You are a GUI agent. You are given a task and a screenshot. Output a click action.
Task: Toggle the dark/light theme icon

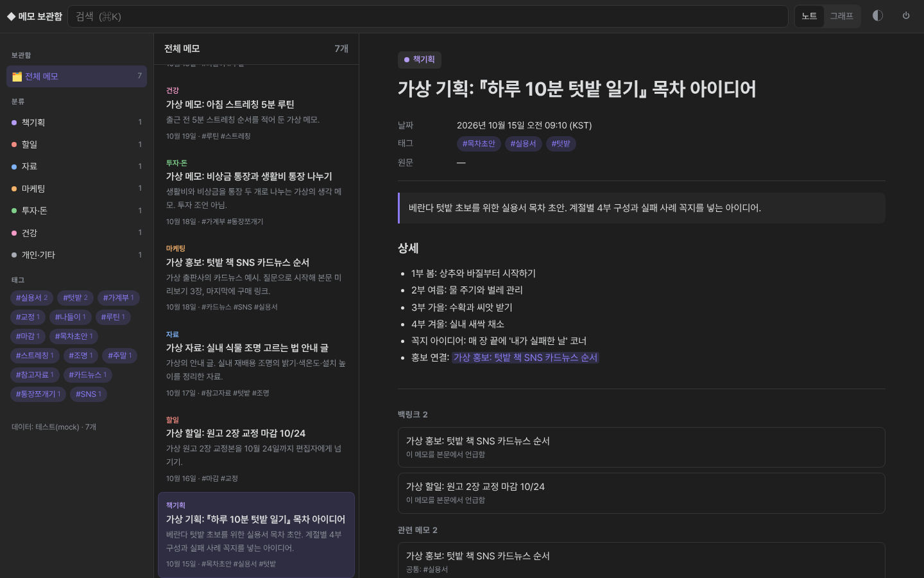point(878,16)
